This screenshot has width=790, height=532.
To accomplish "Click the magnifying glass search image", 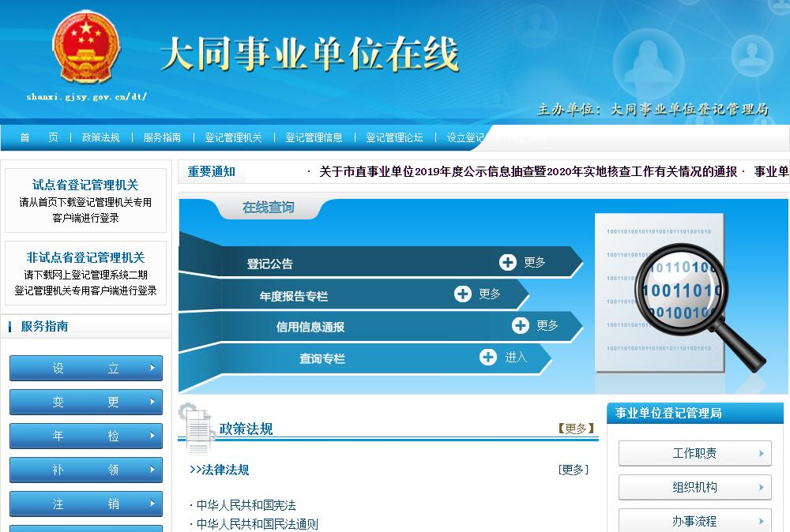I will [x=700, y=308].
